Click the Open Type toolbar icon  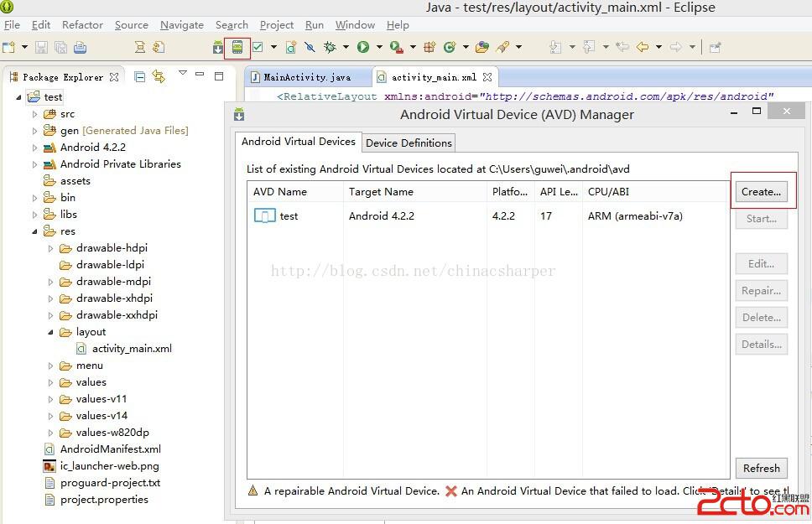tap(482, 47)
